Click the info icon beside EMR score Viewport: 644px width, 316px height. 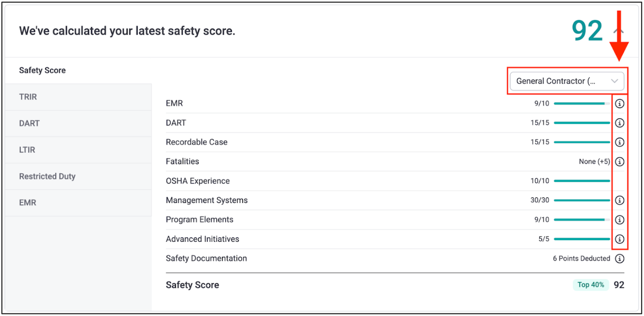[619, 104]
